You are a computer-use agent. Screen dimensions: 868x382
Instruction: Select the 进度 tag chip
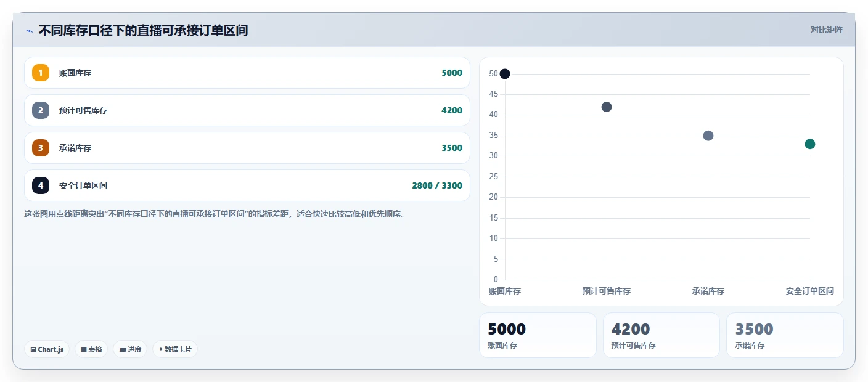130,349
